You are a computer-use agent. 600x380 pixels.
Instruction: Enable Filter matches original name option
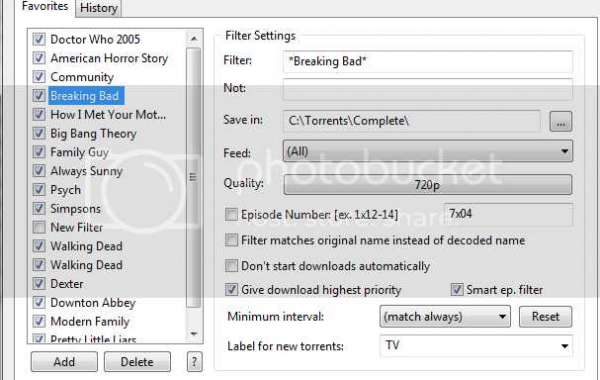click(x=231, y=240)
